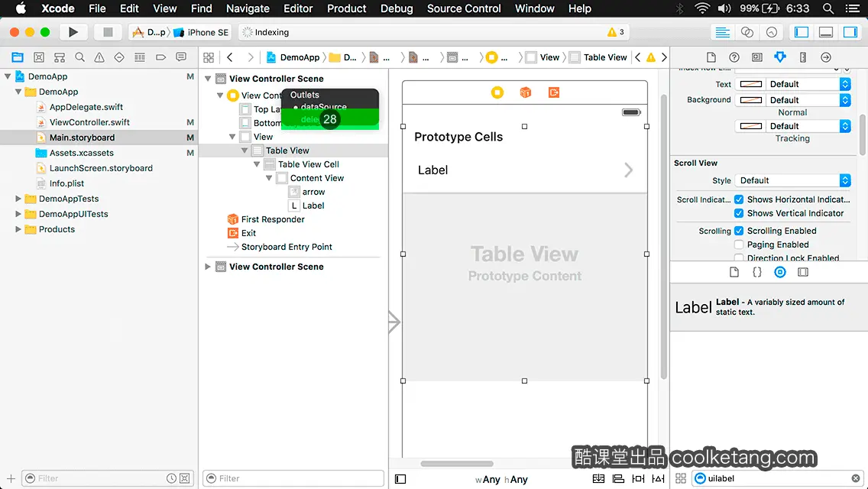Open the File inspector tab
868x489 pixels.
coord(711,57)
